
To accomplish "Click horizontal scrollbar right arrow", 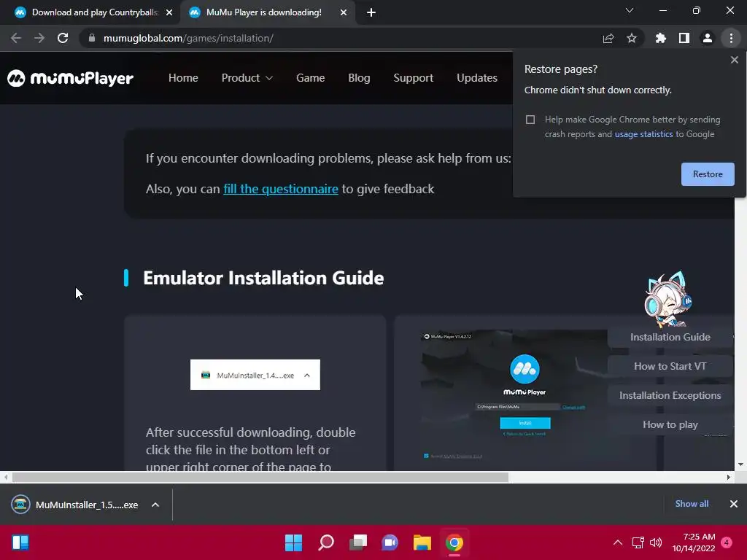I will [x=729, y=477].
